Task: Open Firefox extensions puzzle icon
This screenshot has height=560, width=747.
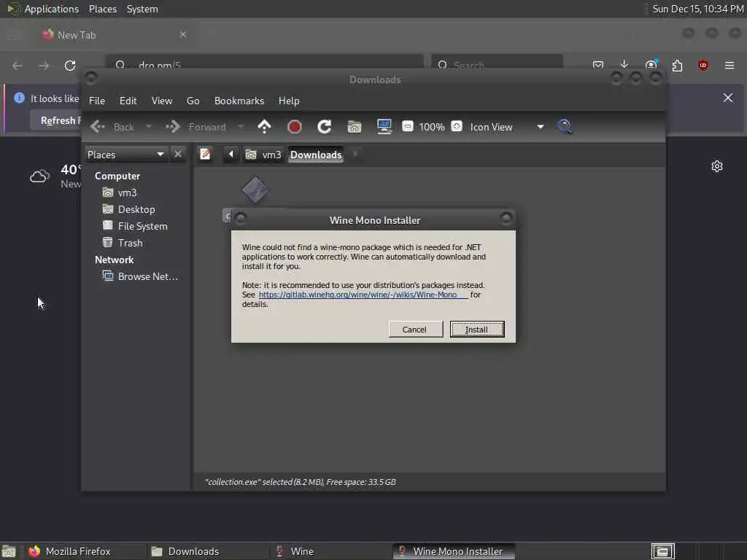Action: coord(677,65)
